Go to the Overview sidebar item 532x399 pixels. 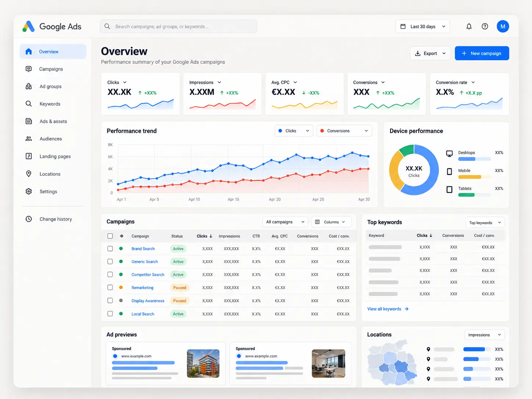[53, 51]
